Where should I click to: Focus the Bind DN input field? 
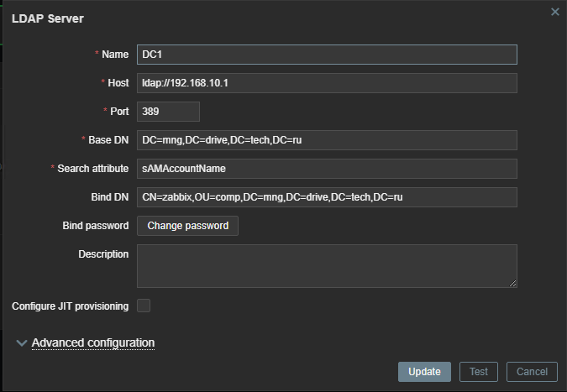click(326, 197)
